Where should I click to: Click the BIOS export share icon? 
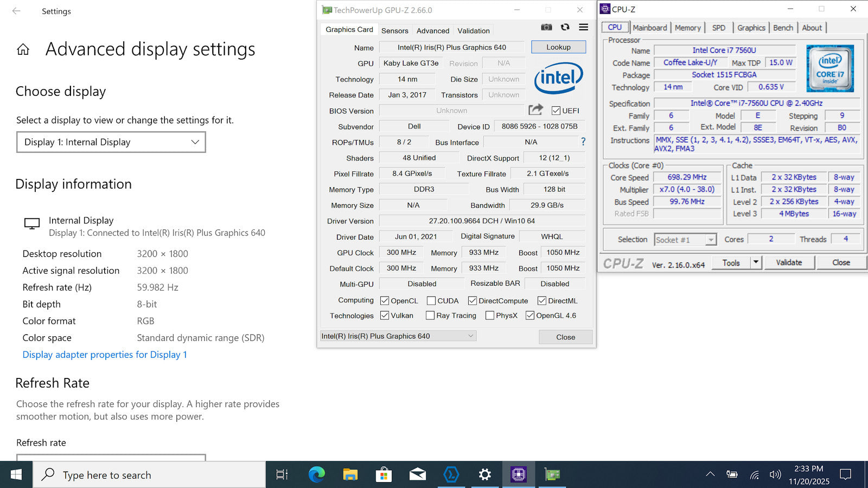pos(535,110)
